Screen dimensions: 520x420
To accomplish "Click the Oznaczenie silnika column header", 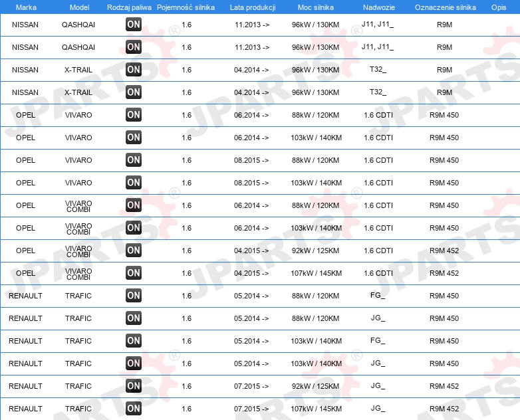I will click(446, 7).
